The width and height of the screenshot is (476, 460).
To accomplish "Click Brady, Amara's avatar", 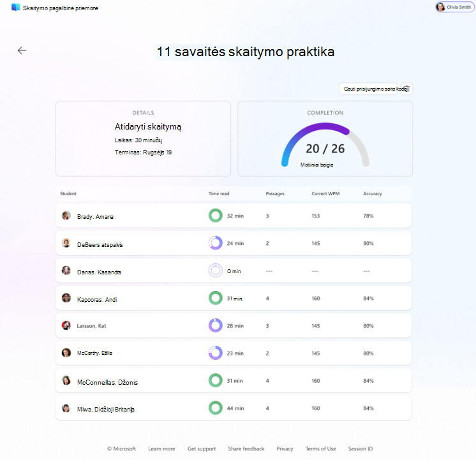I will 66,216.
